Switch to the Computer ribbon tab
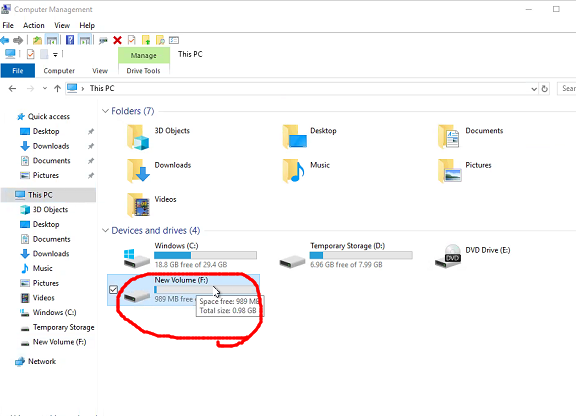The width and height of the screenshot is (576, 416). pos(59,71)
